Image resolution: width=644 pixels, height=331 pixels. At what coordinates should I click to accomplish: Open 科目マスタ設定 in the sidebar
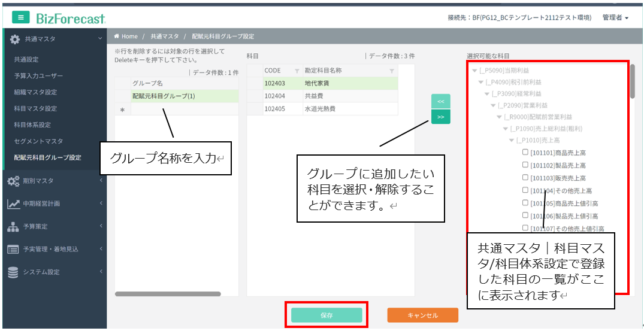point(35,108)
